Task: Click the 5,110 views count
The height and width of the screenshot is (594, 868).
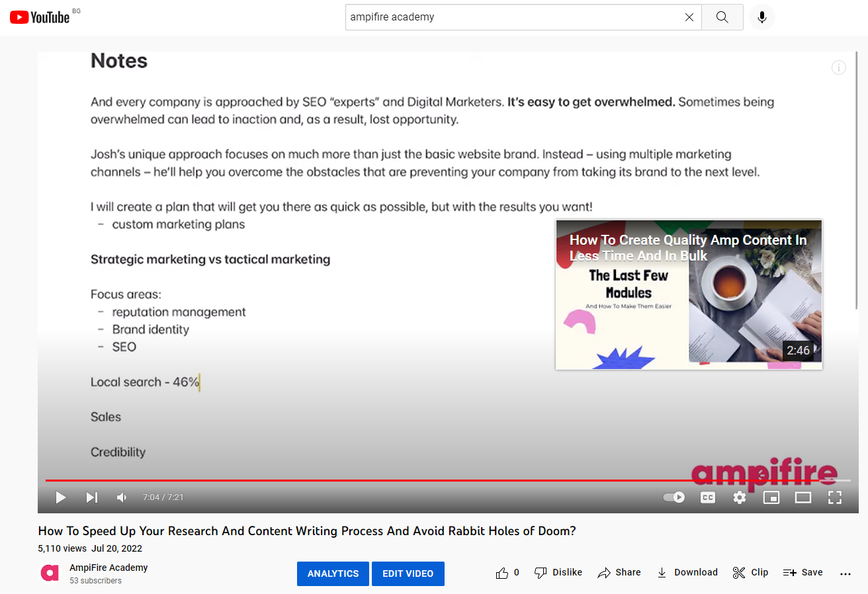Action: (62, 548)
